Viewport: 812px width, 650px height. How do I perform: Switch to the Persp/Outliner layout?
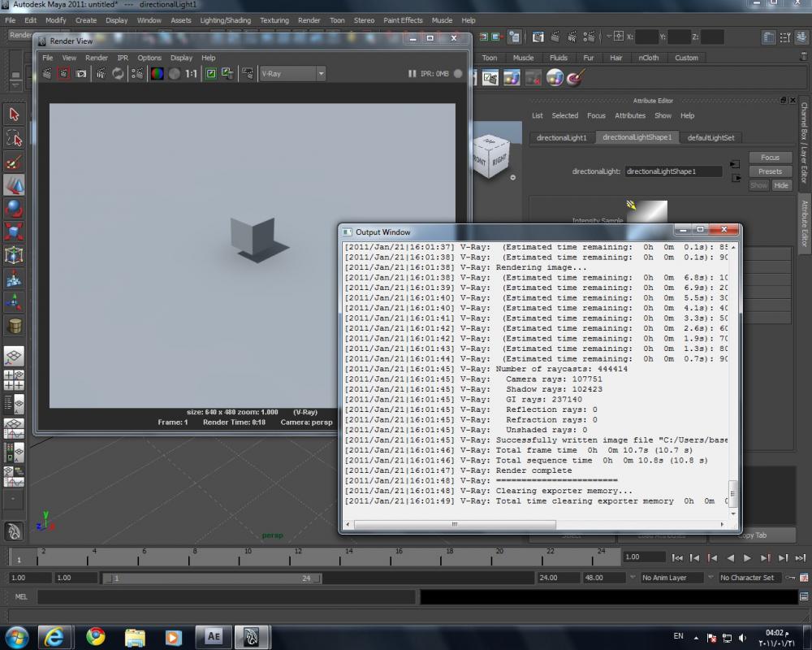click(14, 405)
